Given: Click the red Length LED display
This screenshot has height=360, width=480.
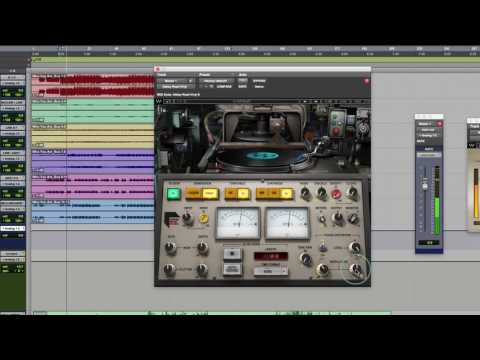Looking at the screenshot, I should coord(271,256).
